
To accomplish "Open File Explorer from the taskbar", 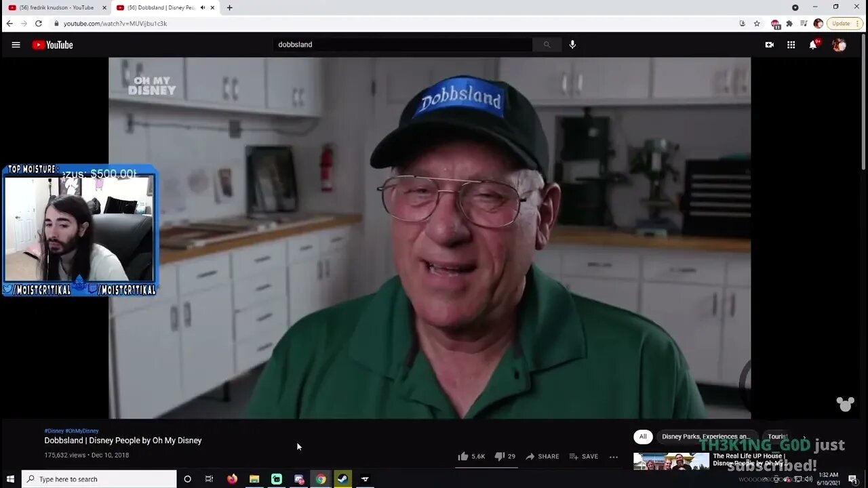I will click(x=254, y=479).
